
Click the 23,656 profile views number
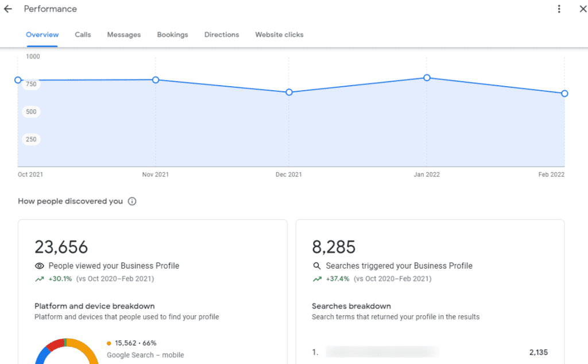coord(61,247)
